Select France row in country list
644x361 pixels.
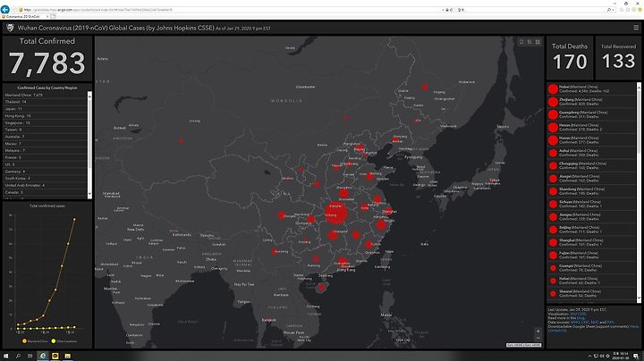pyautogui.click(x=46, y=157)
